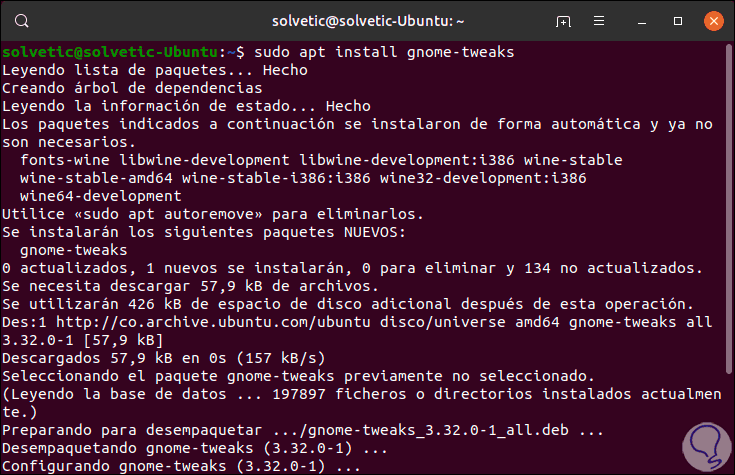Click the package 'libwine-development:i386'
Image resolution: width=735 pixels, height=475 pixels.
407,160
